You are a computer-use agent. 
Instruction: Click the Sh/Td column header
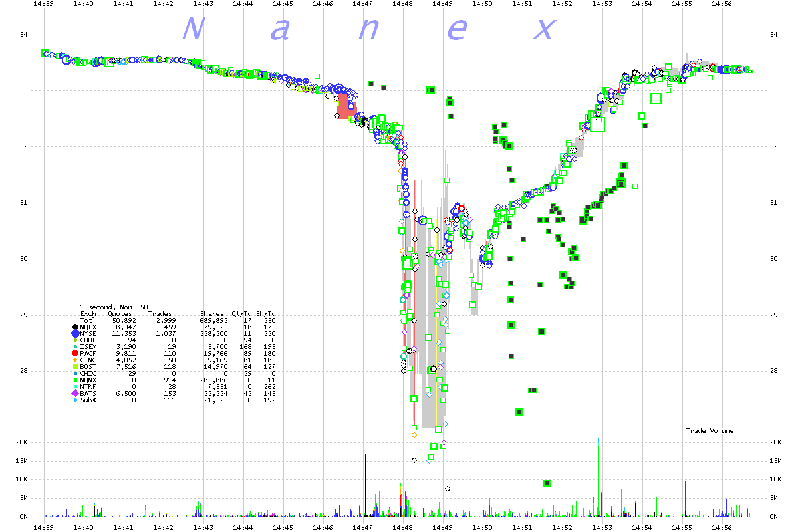click(x=266, y=313)
